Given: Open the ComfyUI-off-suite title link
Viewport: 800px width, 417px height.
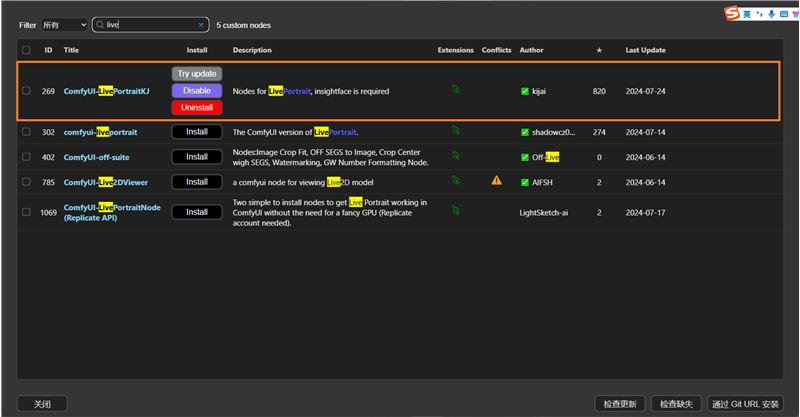Looking at the screenshot, I should [x=96, y=157].
